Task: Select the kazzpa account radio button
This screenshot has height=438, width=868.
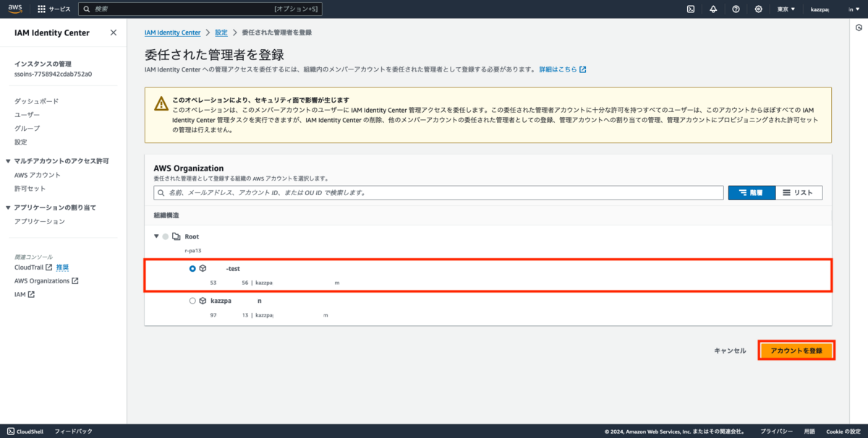Action: (192, 300)
